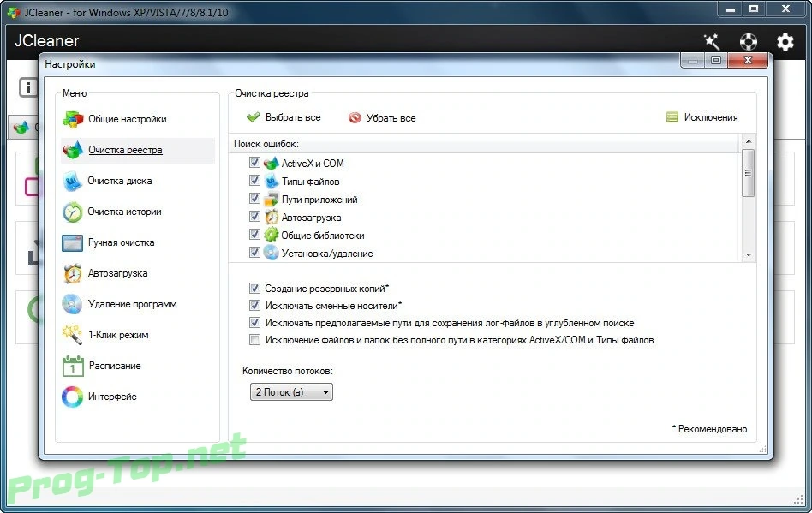This screenshot has height=513, width=812.
Task: Open Ручная очистка section
Action: [x=121, y=242]
